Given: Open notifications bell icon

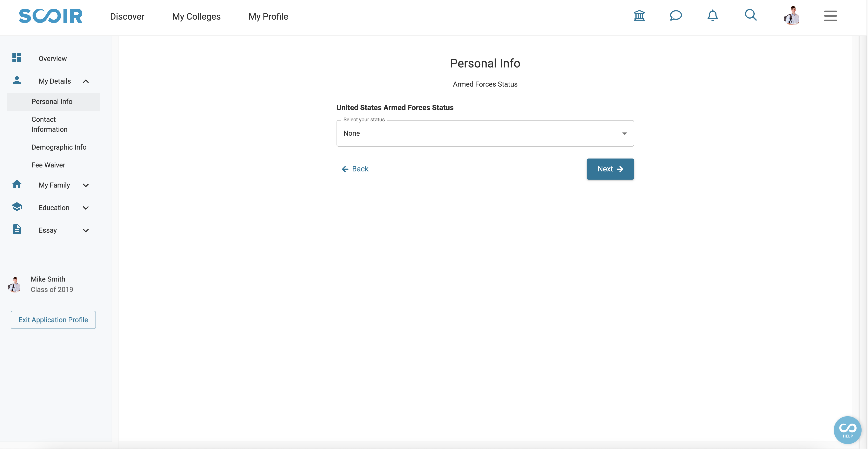Looking at the screenshot, I should [712, 16].
